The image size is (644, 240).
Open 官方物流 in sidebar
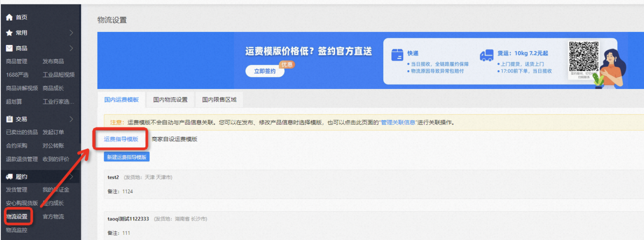tap(53, 217)
